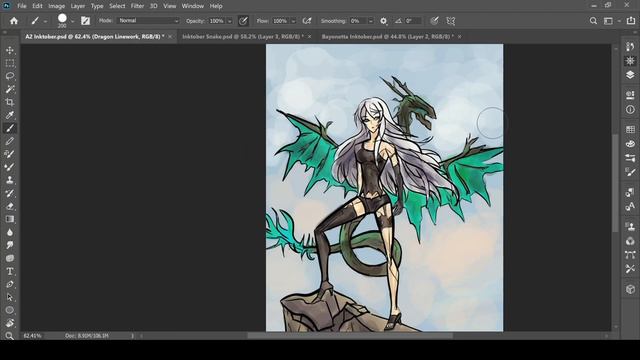Select the Ellipse shape tool
Viewport: 640px width, 360px height.
10,310
